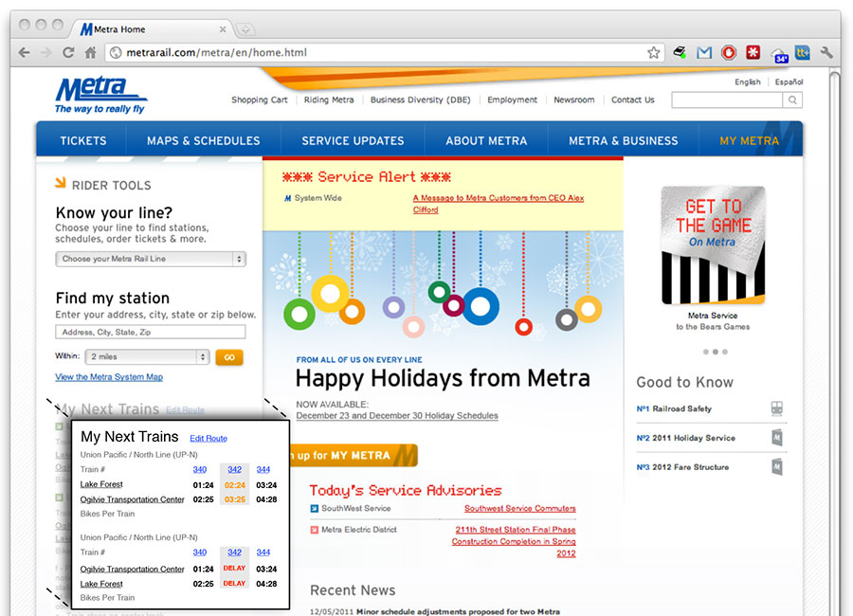Open the Newsroom link

(x=574, y=100)
